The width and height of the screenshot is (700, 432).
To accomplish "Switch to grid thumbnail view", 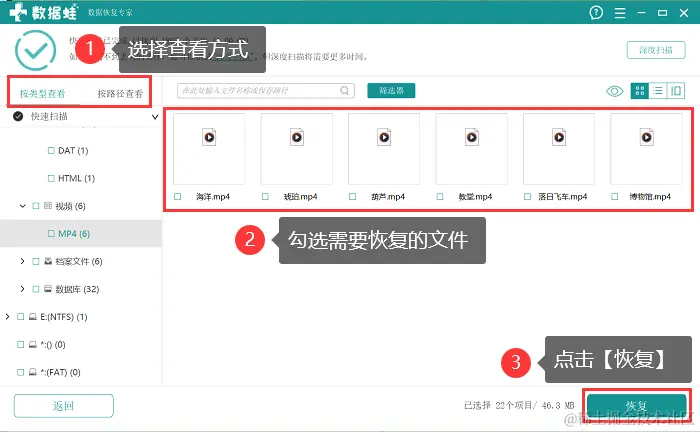I will click(640, 91).
